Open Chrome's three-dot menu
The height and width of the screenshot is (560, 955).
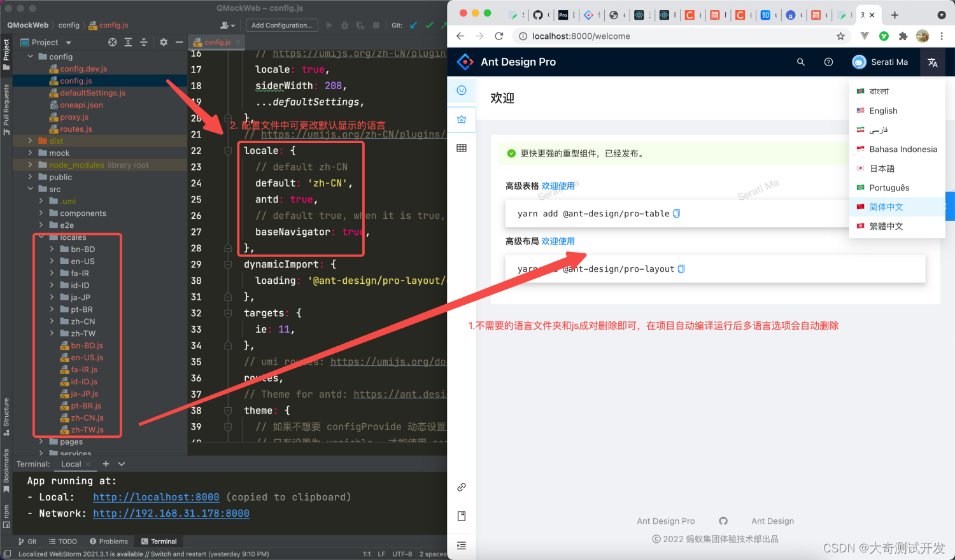[942, 36]
